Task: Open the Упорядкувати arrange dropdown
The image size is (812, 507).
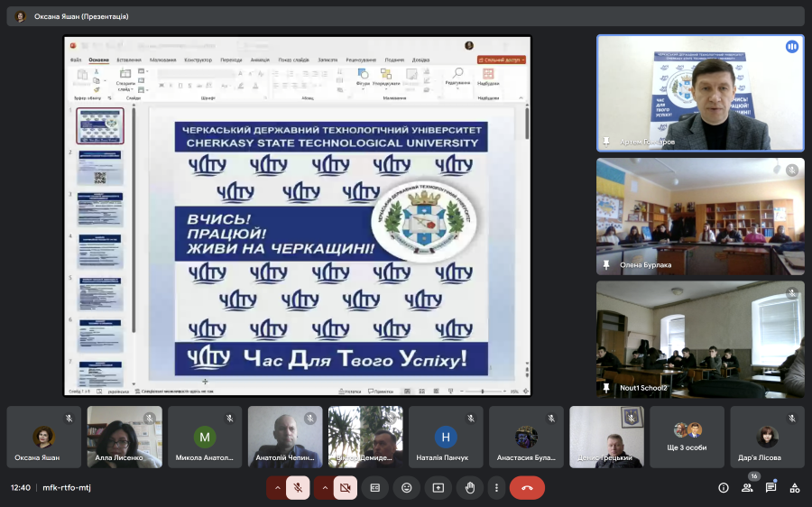Action: (x=386, y=78)
